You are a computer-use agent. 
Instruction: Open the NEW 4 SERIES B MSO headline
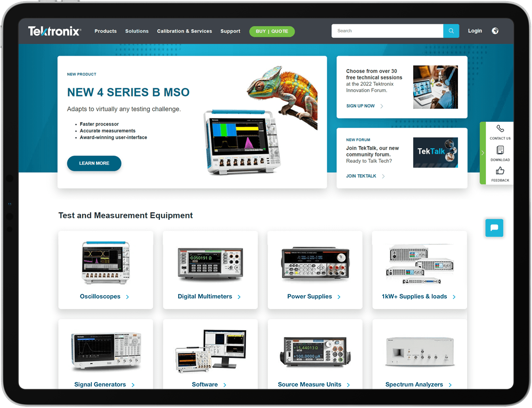pos(128,92)
